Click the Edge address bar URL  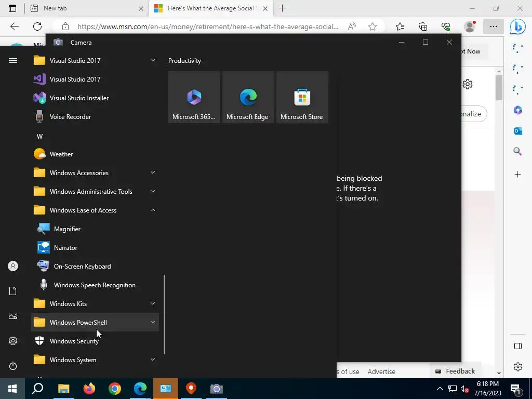pos(208,26)
